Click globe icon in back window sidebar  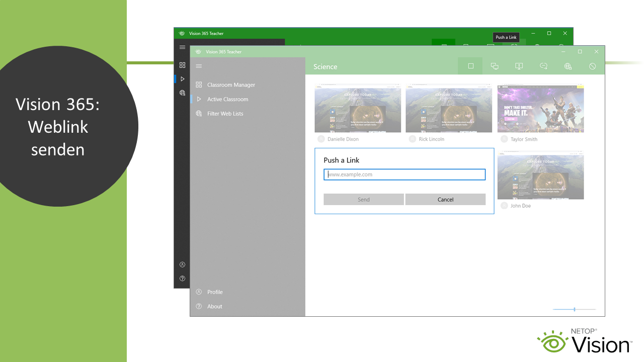tap(182, 93)
